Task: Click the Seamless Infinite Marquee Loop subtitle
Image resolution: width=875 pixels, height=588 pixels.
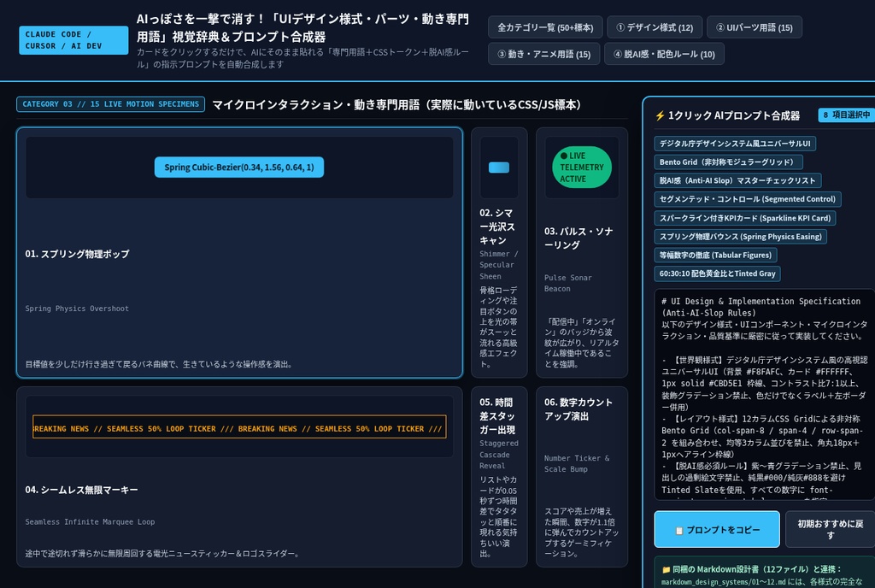Action: [x=90, y=522]
